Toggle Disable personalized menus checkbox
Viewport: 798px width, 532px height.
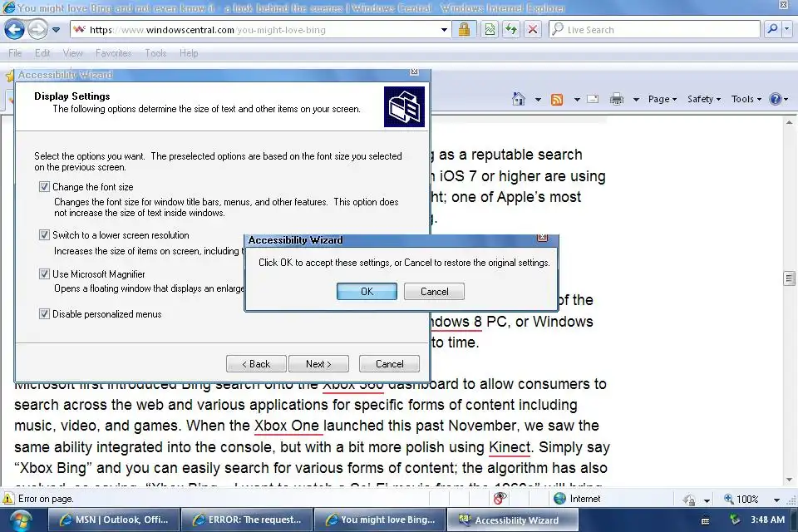pyautogui.click(x=44, y=313)
